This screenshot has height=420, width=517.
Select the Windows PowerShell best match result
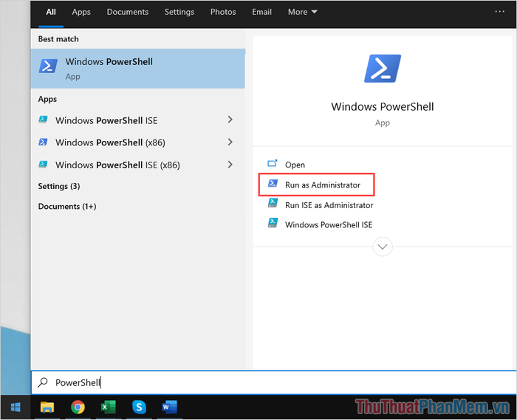click(x=138, y=68)
